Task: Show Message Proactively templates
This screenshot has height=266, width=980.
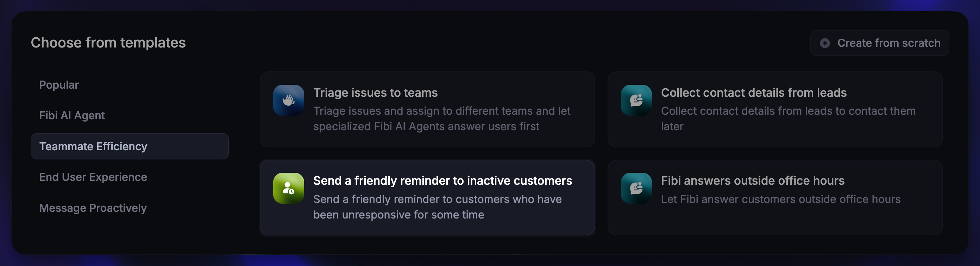Action: pos(93,208)
